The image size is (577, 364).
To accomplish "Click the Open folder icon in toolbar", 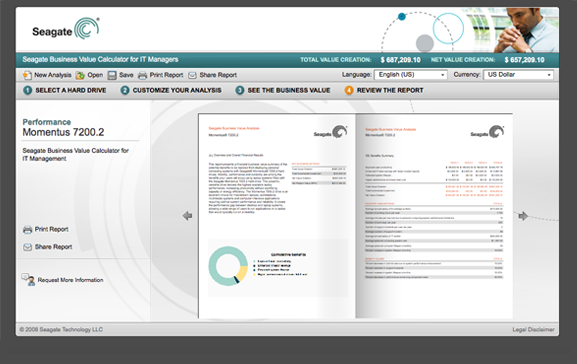I will coord(80,75).
